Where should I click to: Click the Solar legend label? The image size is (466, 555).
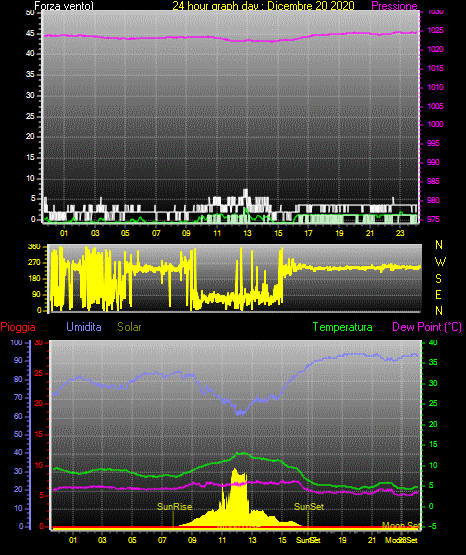[130, 327]
